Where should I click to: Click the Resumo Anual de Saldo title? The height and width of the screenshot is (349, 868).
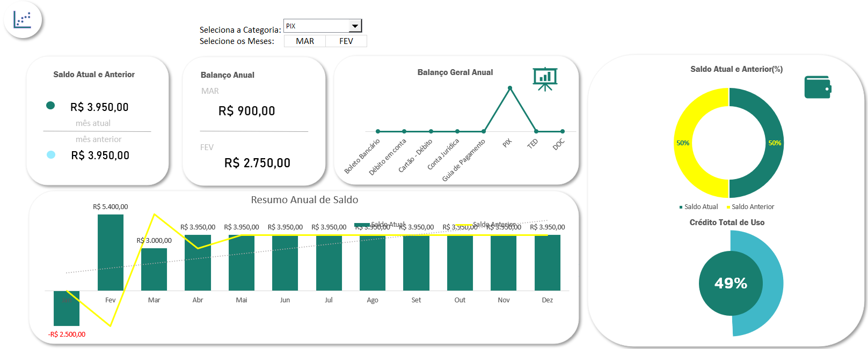click(304, 200)
